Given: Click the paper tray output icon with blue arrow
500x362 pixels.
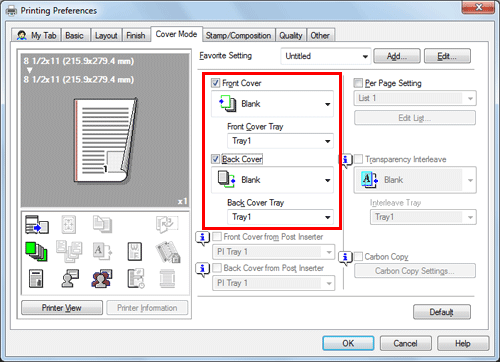Looking at the screenshot, I should 37,224.
